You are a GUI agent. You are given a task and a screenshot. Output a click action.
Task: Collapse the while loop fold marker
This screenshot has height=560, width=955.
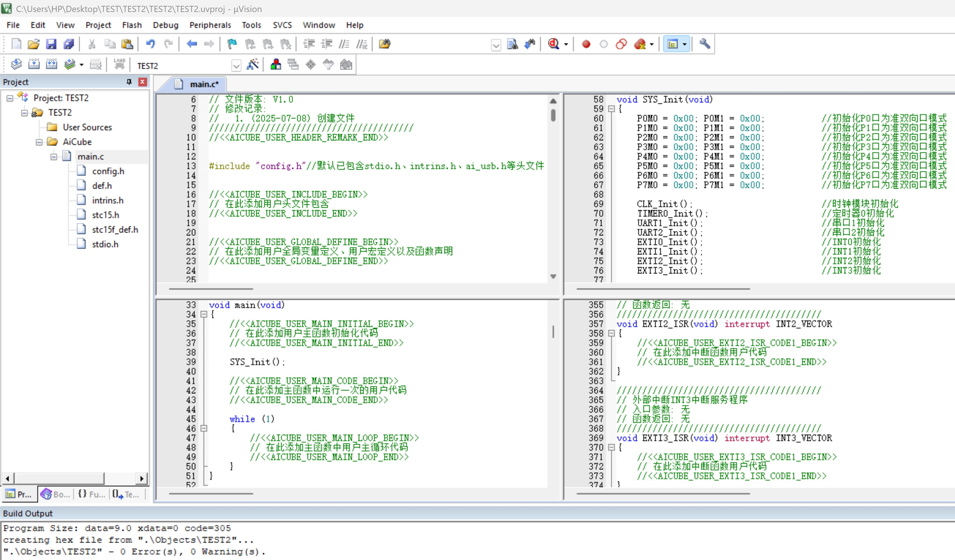point(204,428)
